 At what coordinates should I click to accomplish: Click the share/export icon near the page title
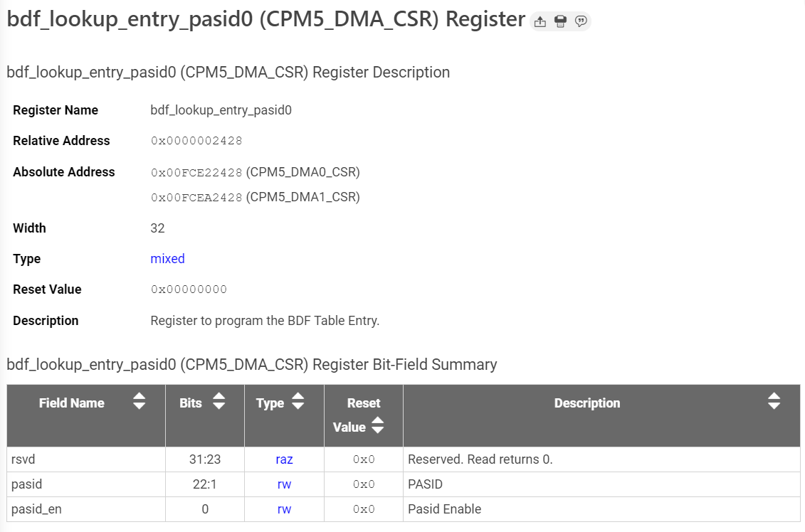pyautogui.click(x=540, y=21)
